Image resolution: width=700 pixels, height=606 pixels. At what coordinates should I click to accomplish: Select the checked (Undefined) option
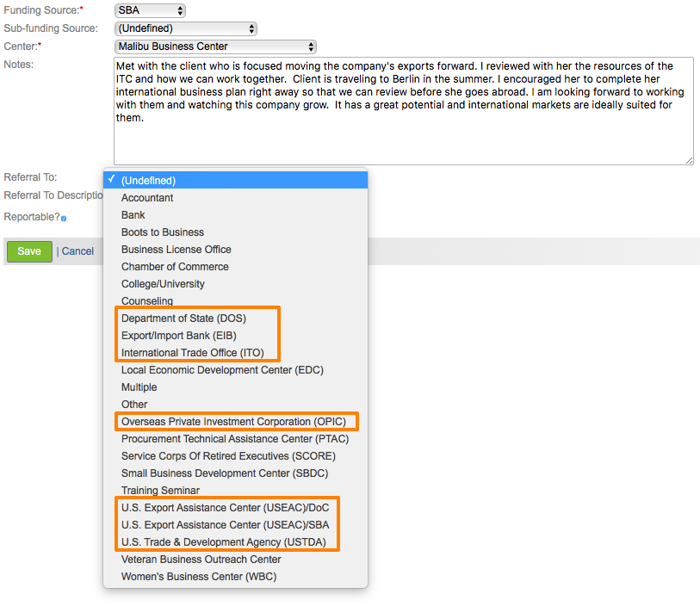tap(148, 181)
